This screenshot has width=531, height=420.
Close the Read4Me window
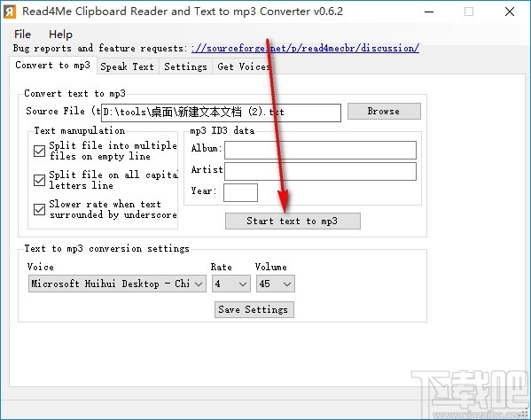pyautogui.click(x=510, y=12)
